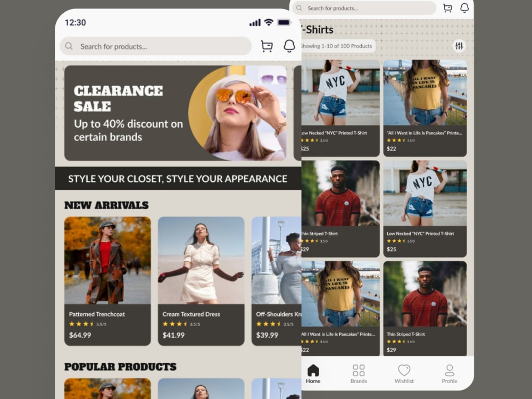
Task: Select the Home tab in bottom navigation
Action: pos(313,374)
